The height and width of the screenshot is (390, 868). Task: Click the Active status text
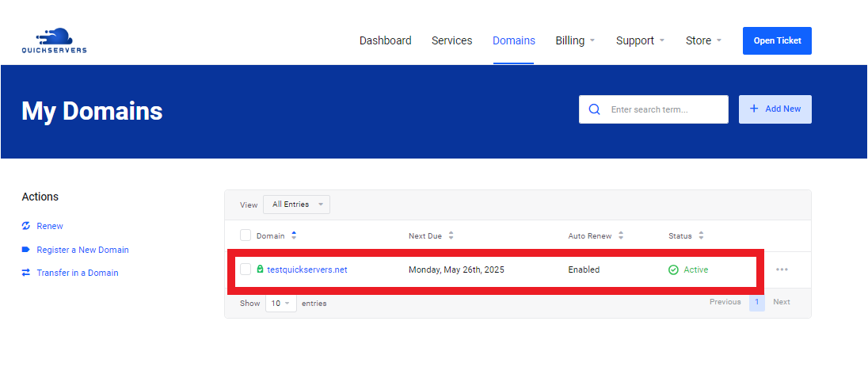pos(696,270)
